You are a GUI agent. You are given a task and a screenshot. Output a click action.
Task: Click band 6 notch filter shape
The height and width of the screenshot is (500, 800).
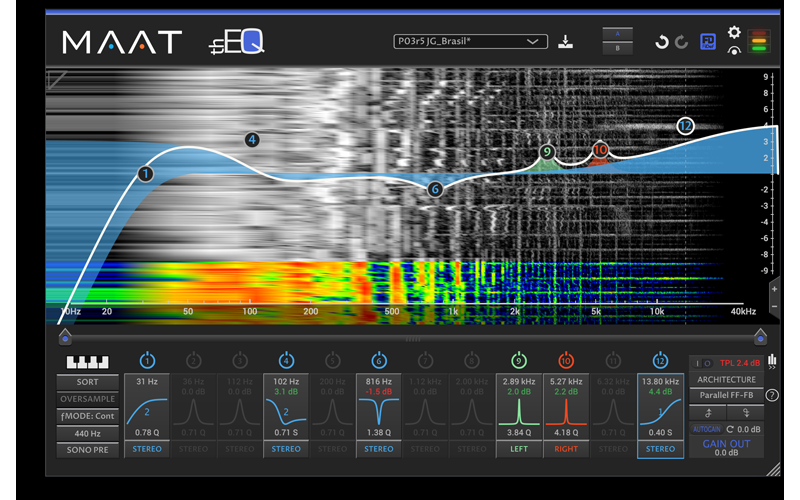[379, 412]
